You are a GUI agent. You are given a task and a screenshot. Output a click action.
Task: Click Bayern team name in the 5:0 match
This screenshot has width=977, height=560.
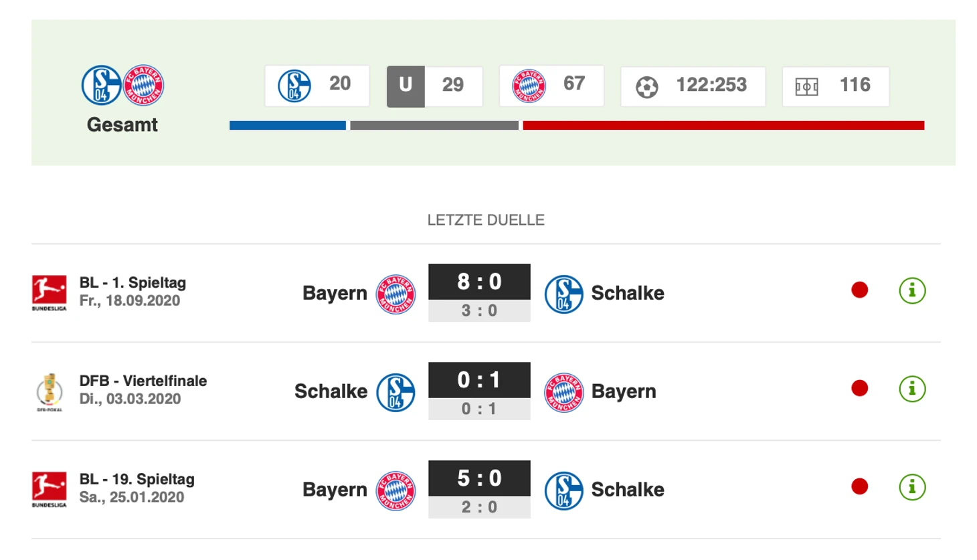point(335,490)
